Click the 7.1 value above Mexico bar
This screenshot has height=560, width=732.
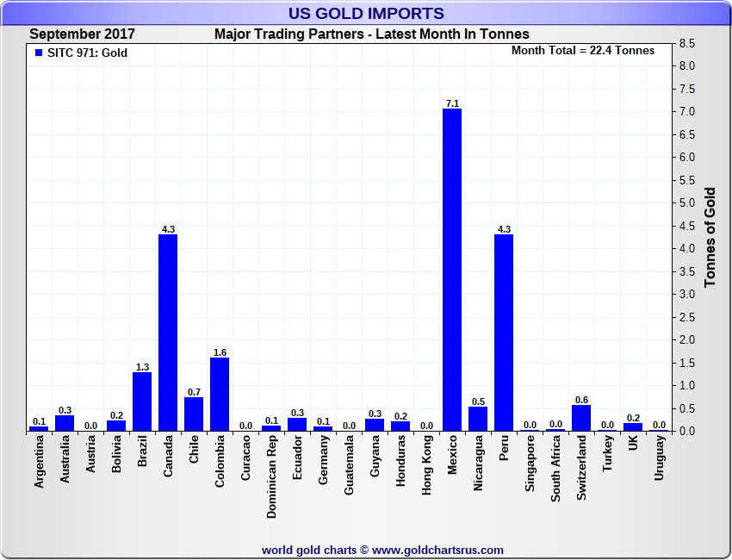pyautogui.click(x=452, y=103)
